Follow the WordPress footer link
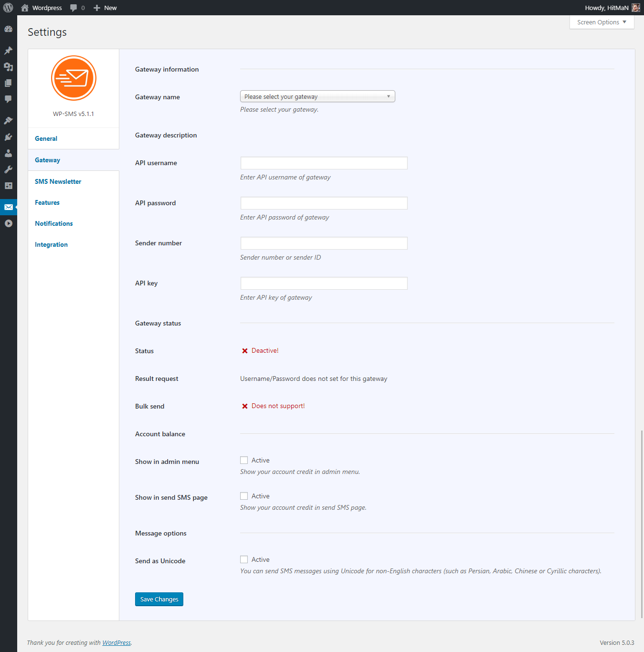Viewport: 644px width, 652px height. [x=116, y=643]
